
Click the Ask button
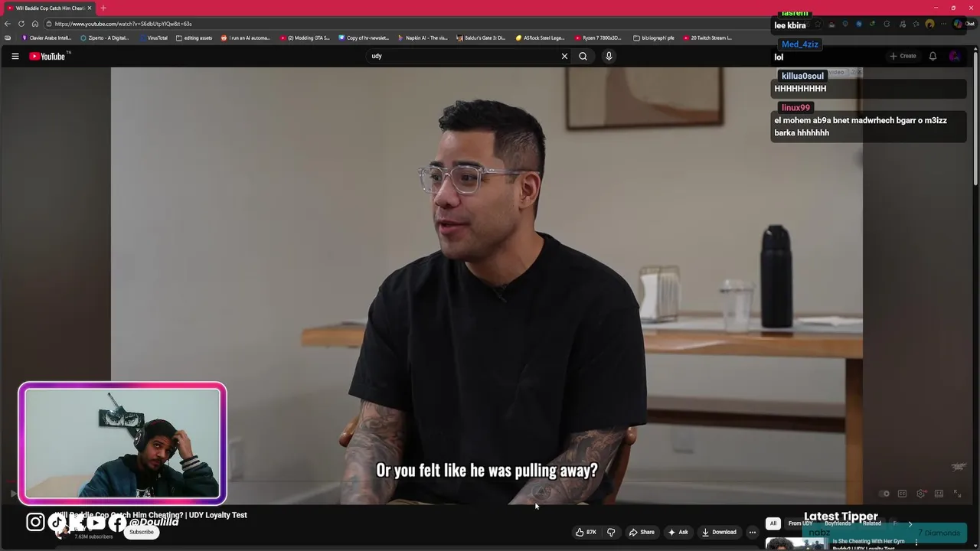point(678,532)
